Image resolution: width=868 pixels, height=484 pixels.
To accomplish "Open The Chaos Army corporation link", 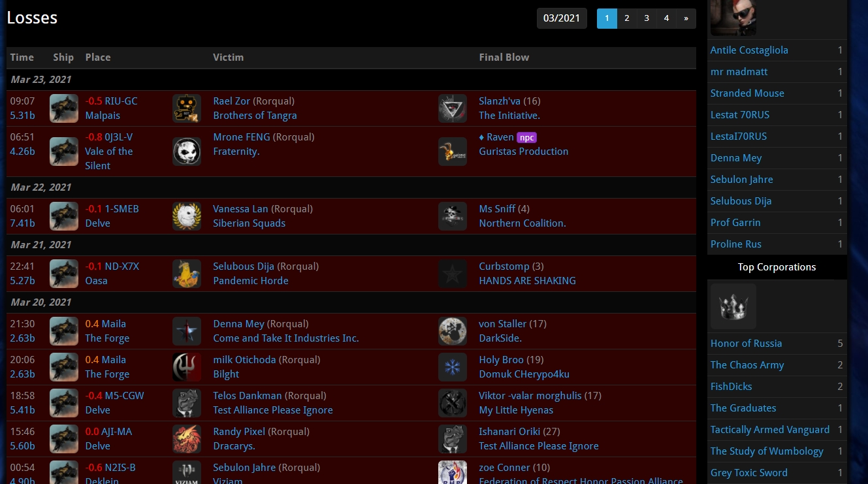I will coord(747,365).
